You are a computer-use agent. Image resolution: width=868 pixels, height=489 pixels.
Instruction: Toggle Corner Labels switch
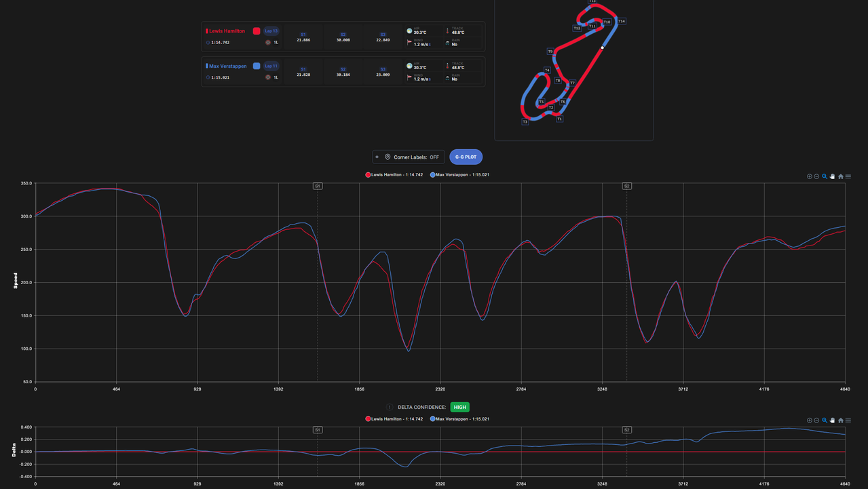pyautogui.click(x=409, y=157)
